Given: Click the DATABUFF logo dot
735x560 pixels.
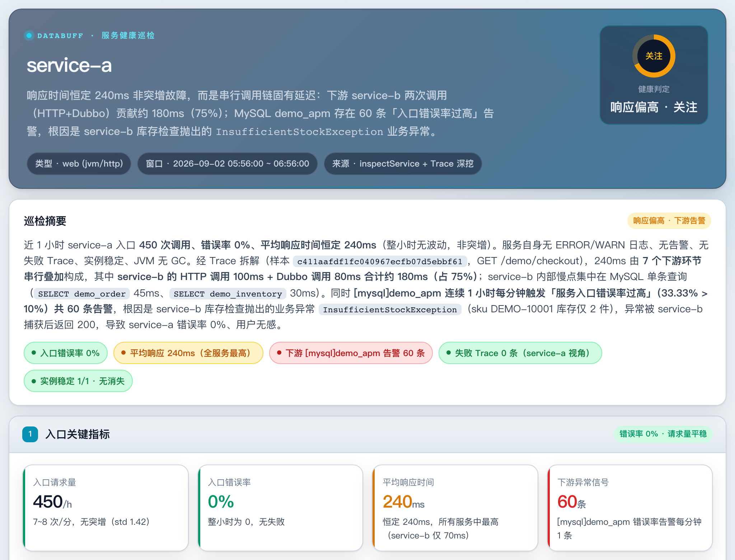Looking at the screenshot, I should (29, 36).
